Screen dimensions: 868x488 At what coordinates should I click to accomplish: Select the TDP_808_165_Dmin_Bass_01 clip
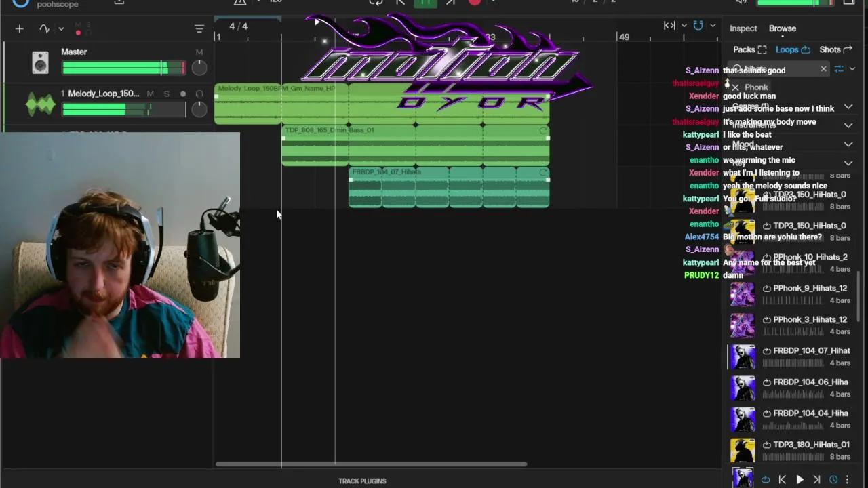pyautogui.click(x=415, y=146)
